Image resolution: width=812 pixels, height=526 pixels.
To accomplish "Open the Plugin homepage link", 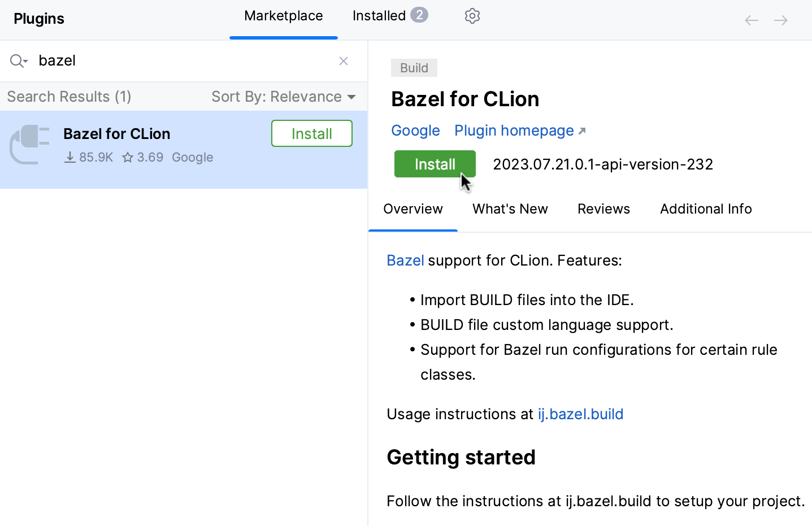I will pyautogui.click(x=514, y=131).
